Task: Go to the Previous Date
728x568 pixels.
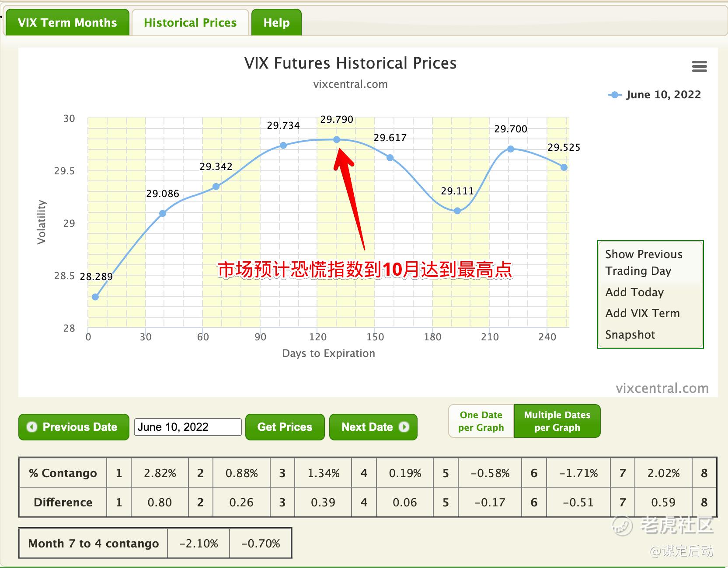Action: click(x=74, y=427)
